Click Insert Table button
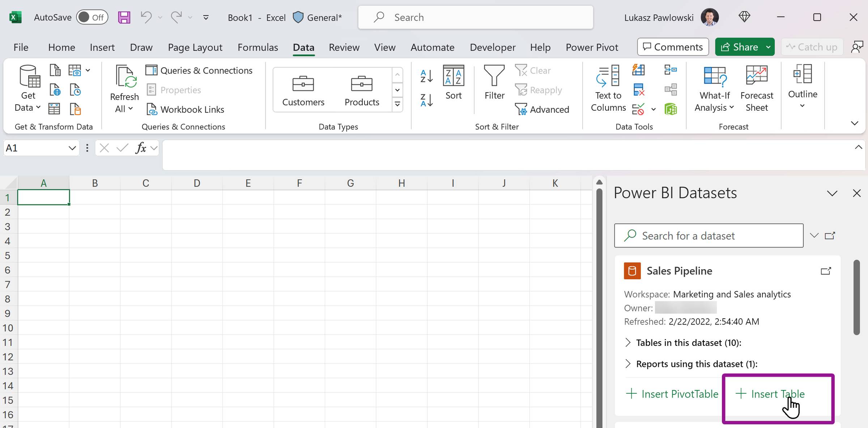868x428 pixels. (770, 394)
